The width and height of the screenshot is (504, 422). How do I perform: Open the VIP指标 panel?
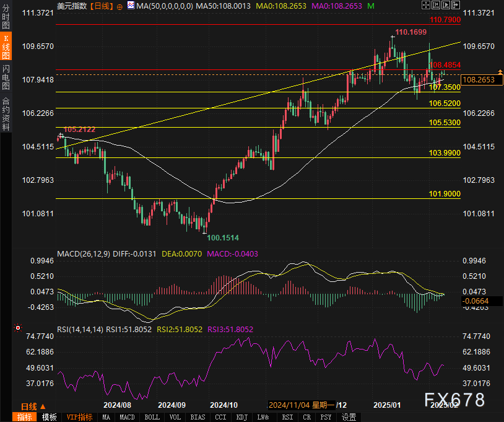pos(79,416)
